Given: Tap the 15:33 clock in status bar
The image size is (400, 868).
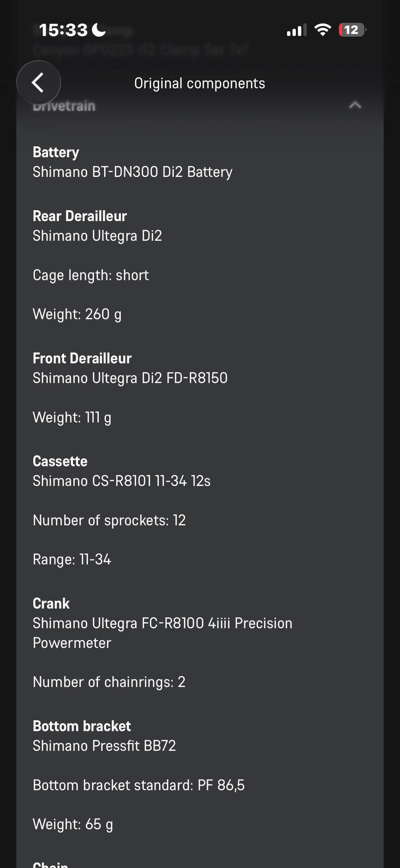Looking at the screenshot, I should click(63, 30).
